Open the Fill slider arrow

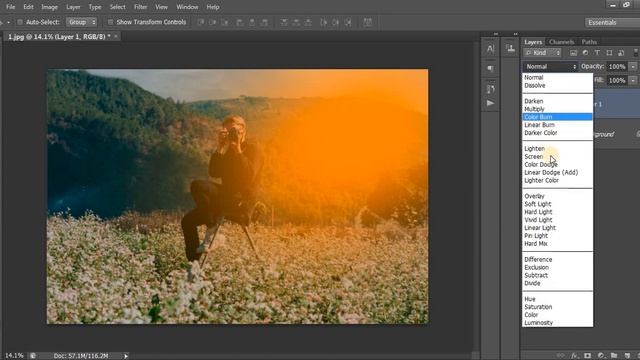coord(633,80)
